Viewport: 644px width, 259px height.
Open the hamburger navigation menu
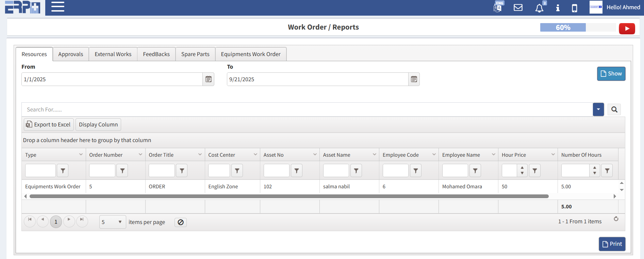57,7
